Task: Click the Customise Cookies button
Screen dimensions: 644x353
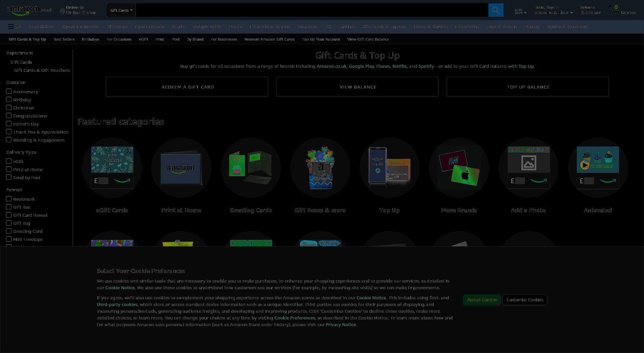Action: [x=525, y=300]
